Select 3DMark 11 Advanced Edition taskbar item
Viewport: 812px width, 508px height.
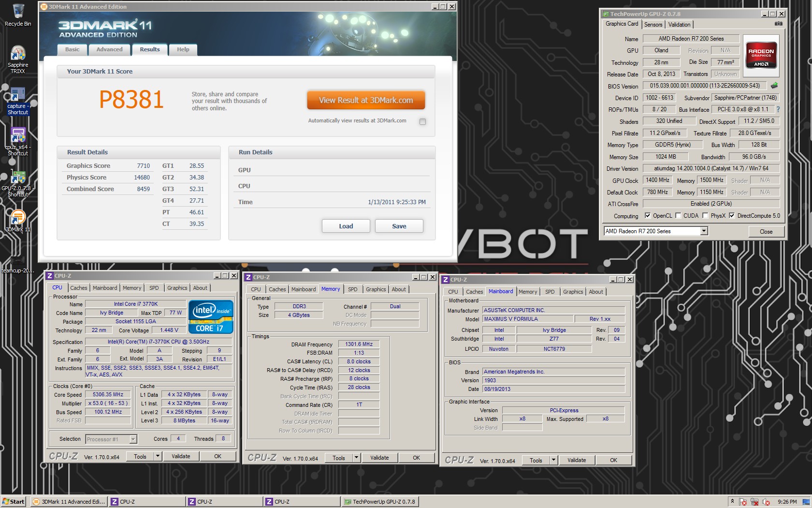[69, 502]
